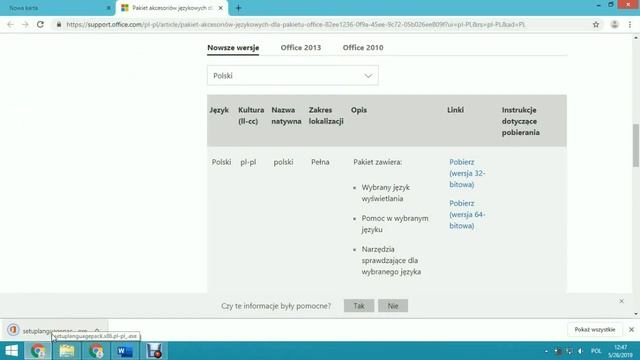640x360 pixels.
Task: Open the network icon in system tray
Action: [x=569, y=351]
